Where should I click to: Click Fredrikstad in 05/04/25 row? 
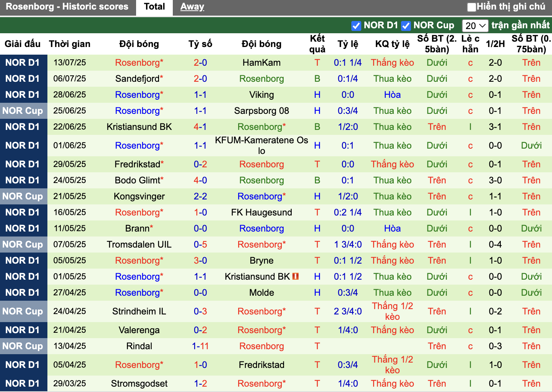[261, 365]
